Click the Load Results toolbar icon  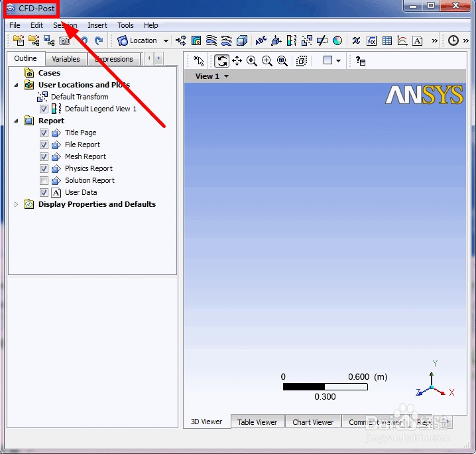[x=19, y=40]
